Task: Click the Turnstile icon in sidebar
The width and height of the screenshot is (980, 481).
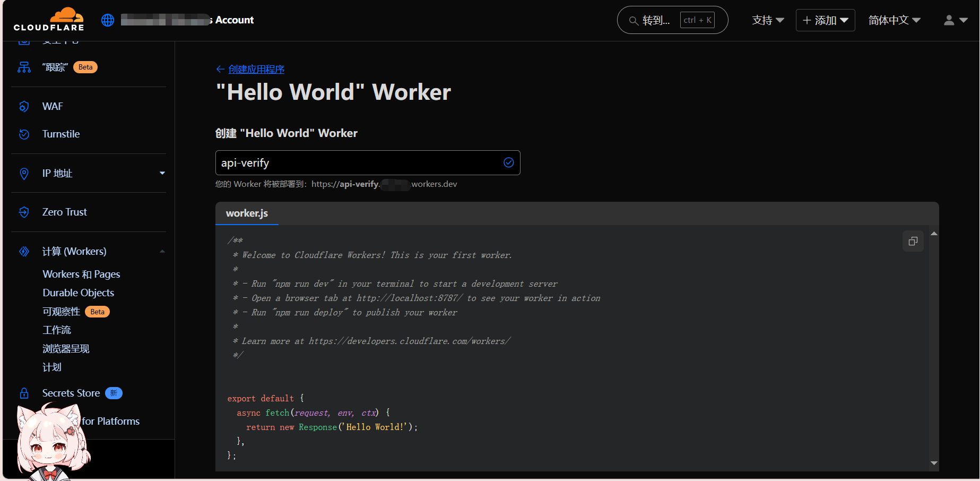Action: pyautogui.click(x=24, y=134)
